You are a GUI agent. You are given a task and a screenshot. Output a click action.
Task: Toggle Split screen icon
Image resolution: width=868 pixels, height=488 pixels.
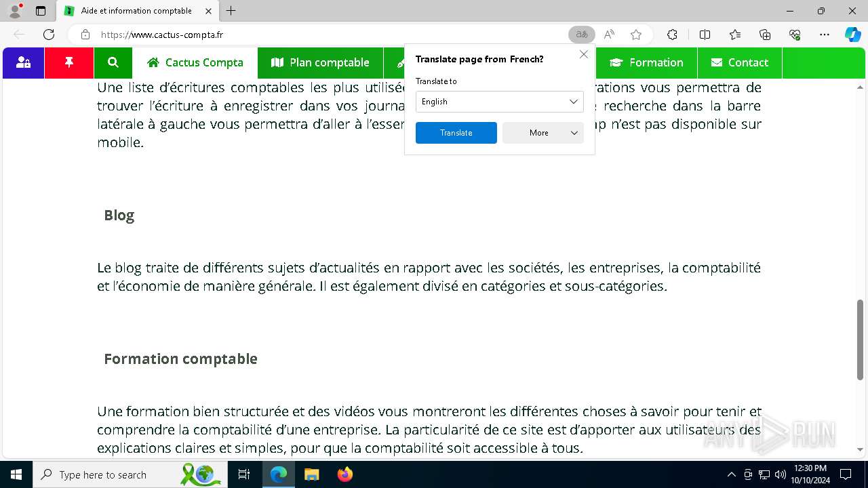pyautogui.click(x=705, y=35)
